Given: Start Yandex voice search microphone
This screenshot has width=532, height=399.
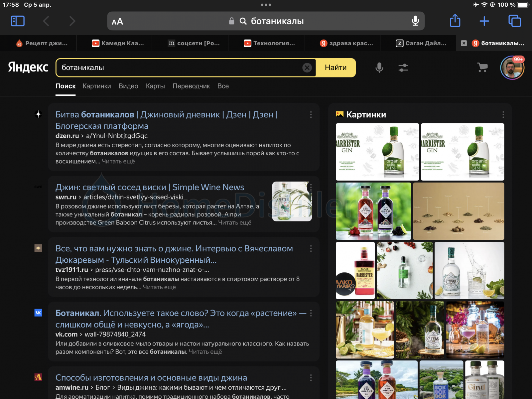Looking at the screenshot, I should click(x=379, y=68).
